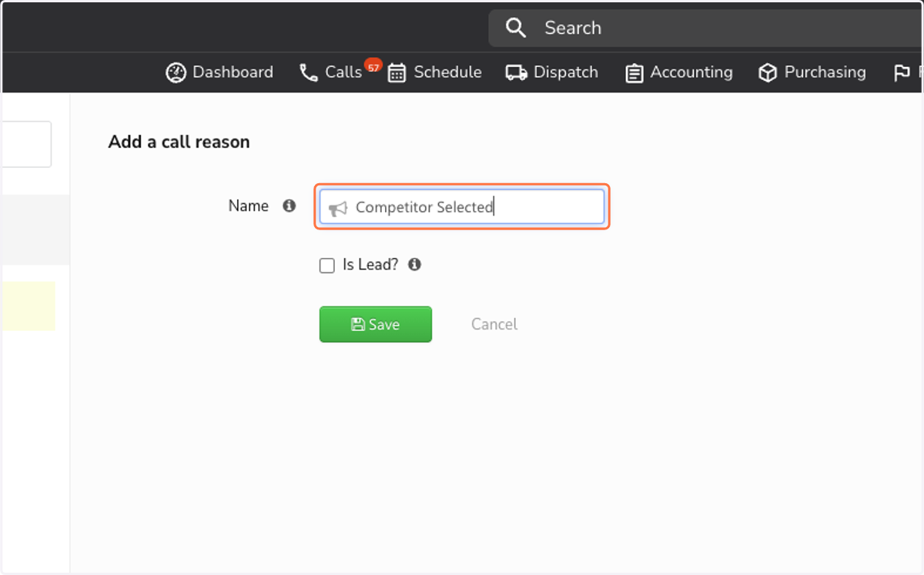Enable the Is Lead? checkbox
Screen dimensions: 924x575
tap(327, 266)
